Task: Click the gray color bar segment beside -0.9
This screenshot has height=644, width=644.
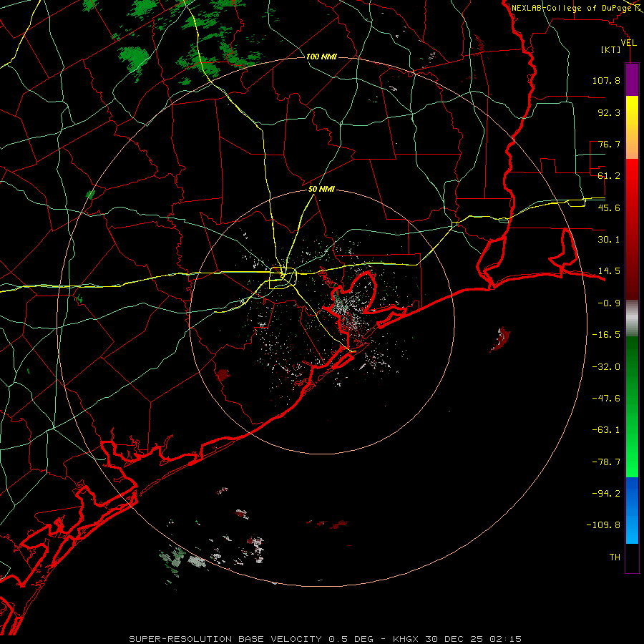Action: click(x=632, y=316)
